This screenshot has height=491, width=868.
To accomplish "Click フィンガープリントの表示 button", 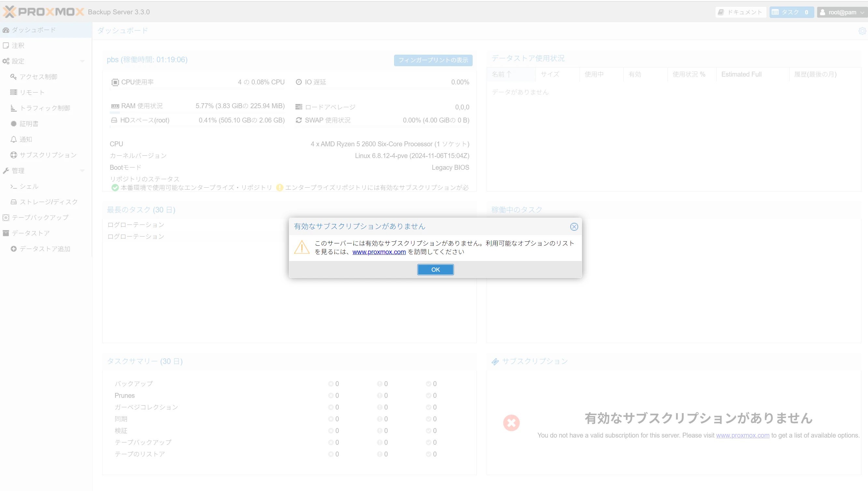I will coord(433,60).
